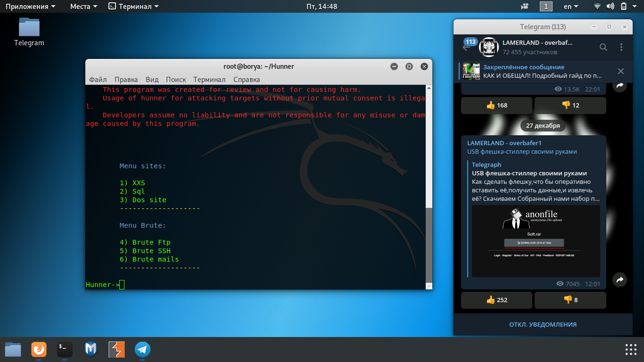Click the '6) Brute mails' line

coord(149,259)
